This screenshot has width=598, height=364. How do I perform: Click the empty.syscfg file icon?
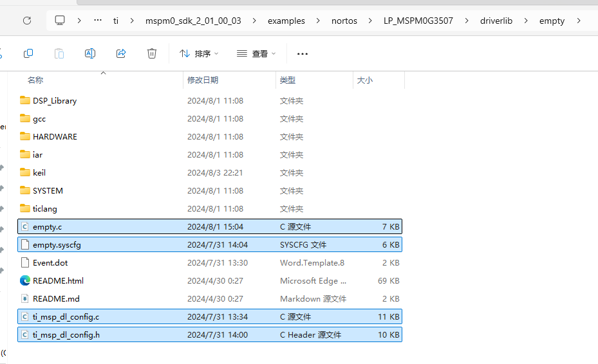[x=25, y=244]
